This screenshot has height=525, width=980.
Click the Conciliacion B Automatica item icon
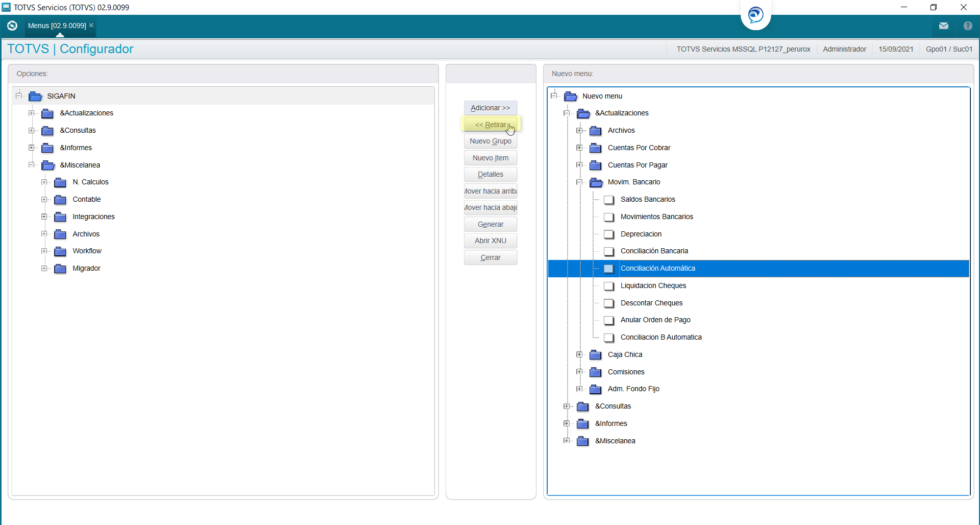click(x=609, y=338)
